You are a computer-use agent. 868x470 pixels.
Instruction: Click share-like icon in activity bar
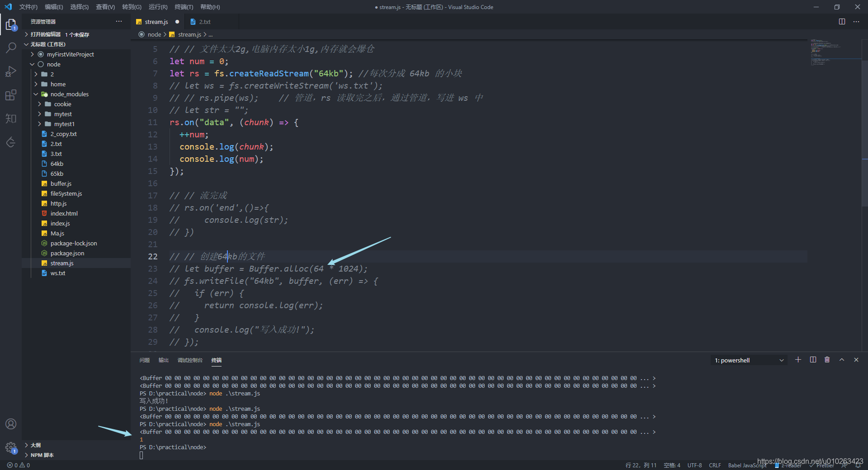point(11,142)
